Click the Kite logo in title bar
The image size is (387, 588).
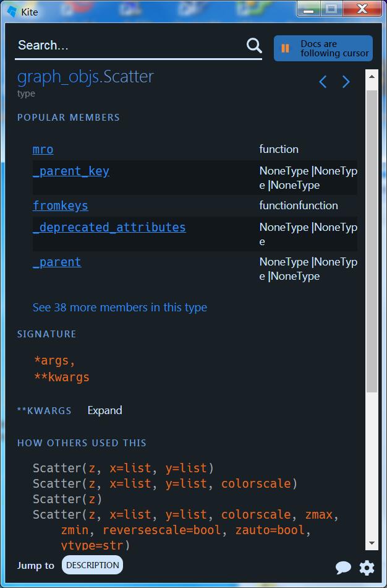(12, 11)
